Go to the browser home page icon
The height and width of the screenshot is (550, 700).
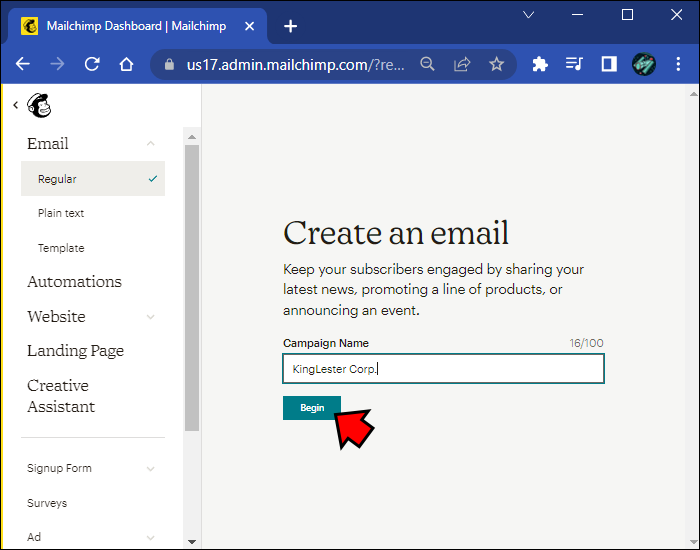point(126,64)
